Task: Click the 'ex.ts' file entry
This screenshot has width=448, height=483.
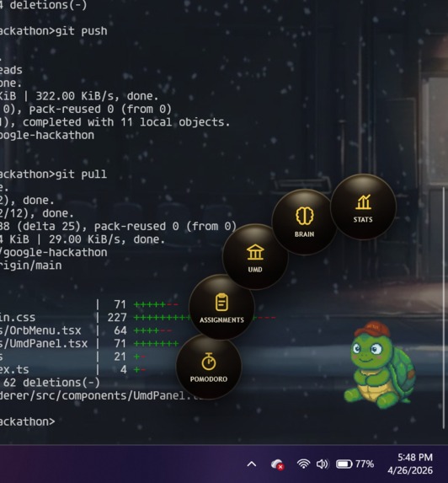Action: pos(14,370)
